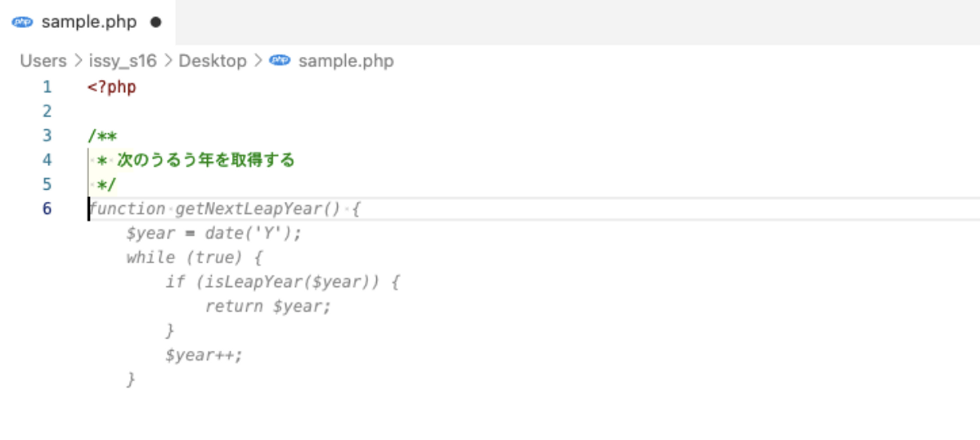Click the PHP icon on the sample.php tab
Image resolution: width=980 pixels, height=440 pixels.
tap(22, 22)
